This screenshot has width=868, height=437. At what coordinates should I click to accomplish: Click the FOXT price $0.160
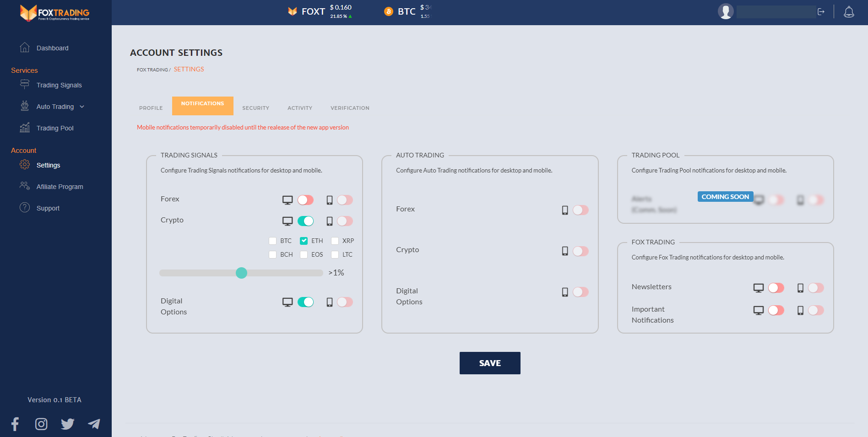pos(341,7)
